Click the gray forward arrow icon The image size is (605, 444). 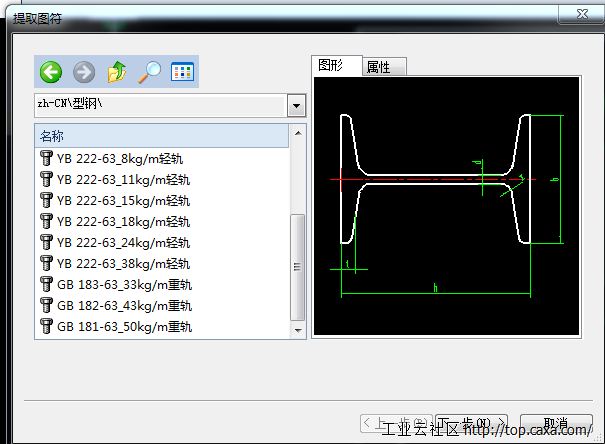(83, 72)
